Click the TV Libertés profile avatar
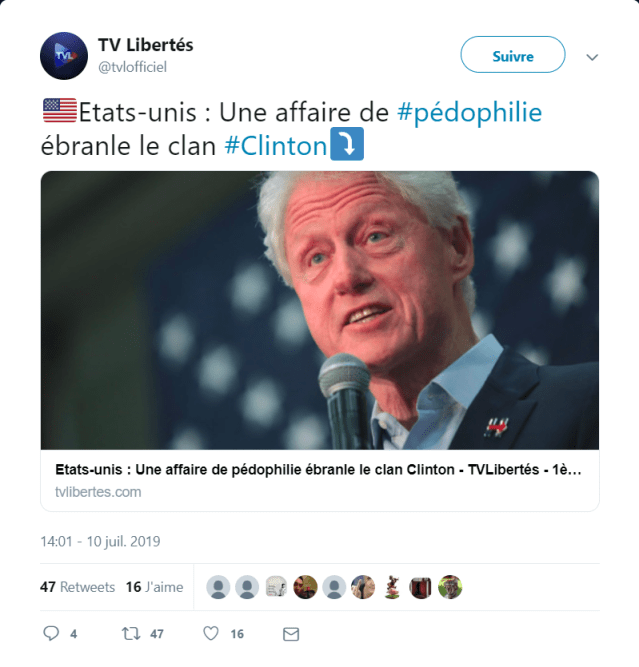Viewport: 639px width, 667px height. point(64,56)
